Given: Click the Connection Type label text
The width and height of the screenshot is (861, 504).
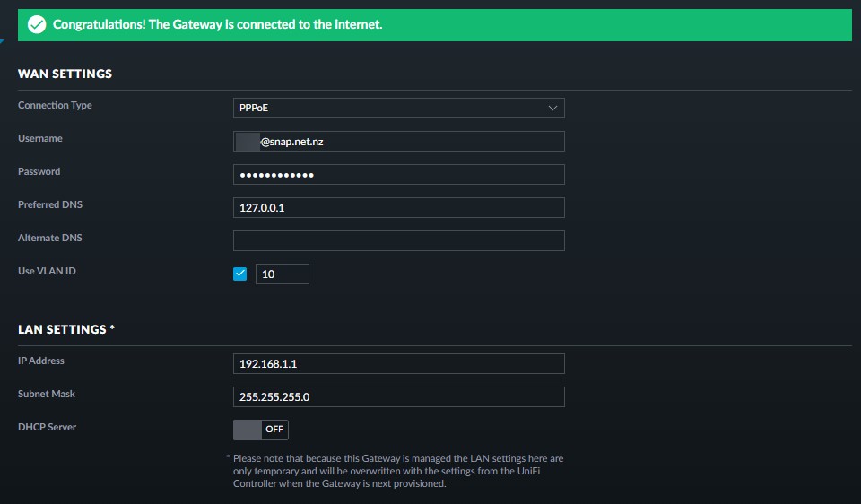Looking at the screenshot, I should pos(55,105).
